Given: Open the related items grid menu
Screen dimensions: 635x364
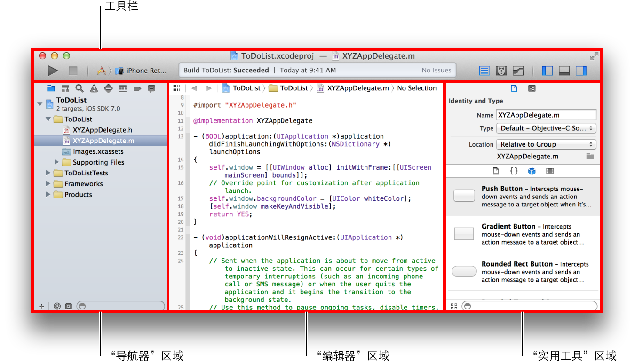Looking at the screenshot, I should coord(177,88).
